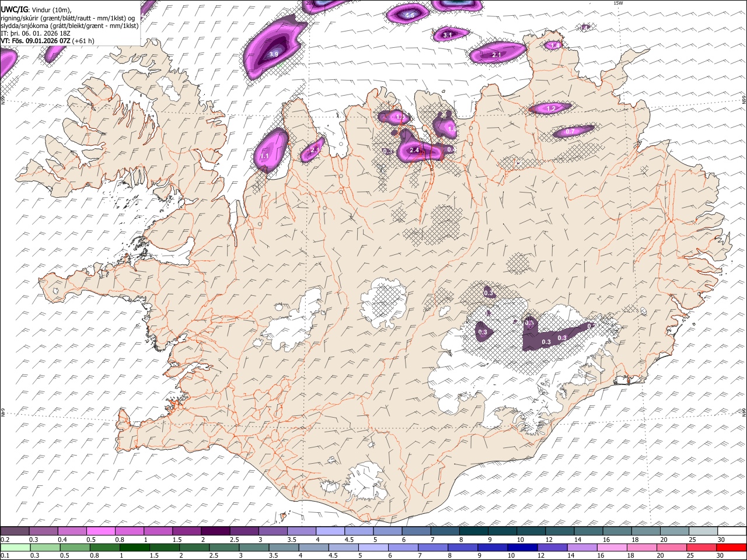Click the 2.4 precipitation label in north Iceland
Screen dimensions: 747x560
pyautogui.click(x=414, y=150)
